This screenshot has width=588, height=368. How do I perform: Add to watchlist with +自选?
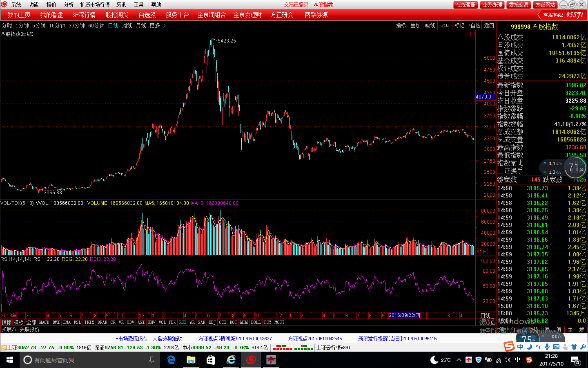474,25
